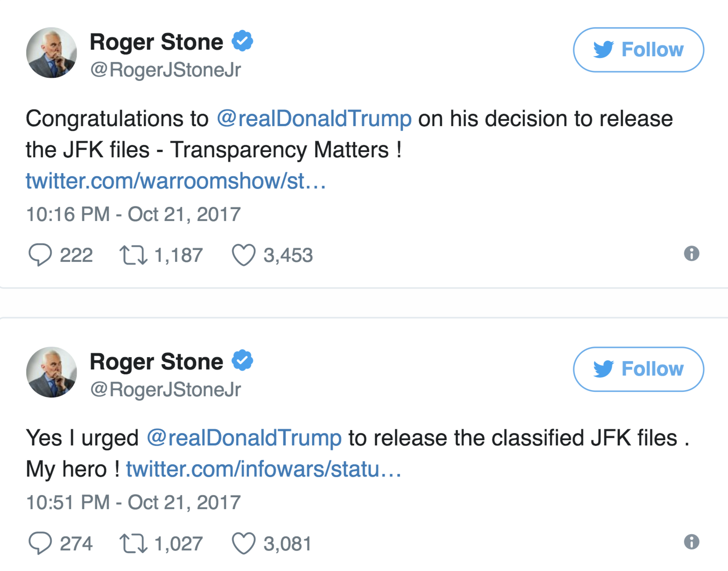Retweet the tweet posted at 10:51 PM

(x=133, y=543)
